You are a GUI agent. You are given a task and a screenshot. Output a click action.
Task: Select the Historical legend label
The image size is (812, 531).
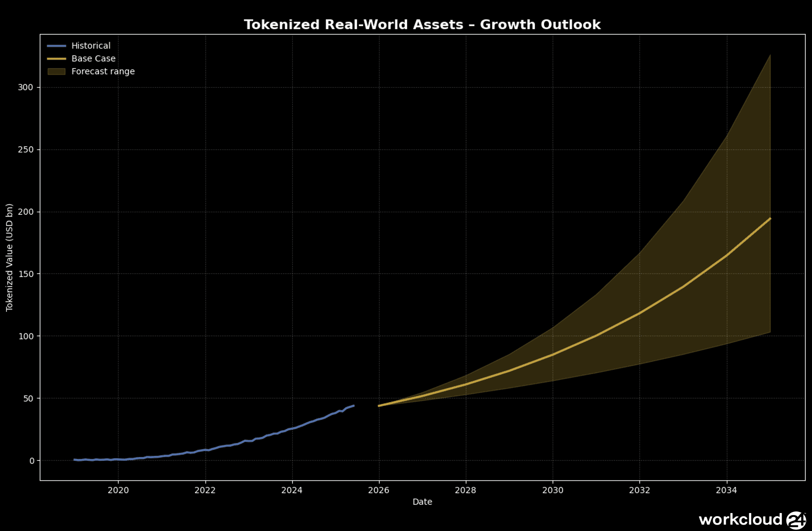[91, 46]
